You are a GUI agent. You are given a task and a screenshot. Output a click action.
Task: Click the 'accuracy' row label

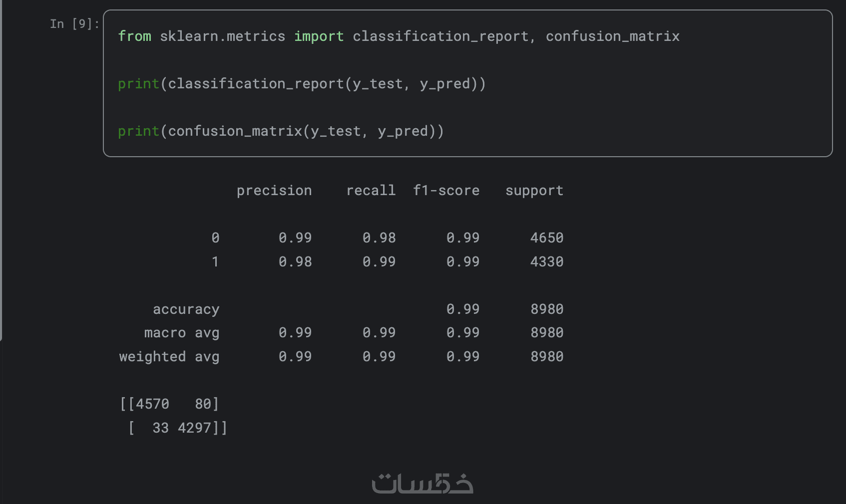click(186, 309)
